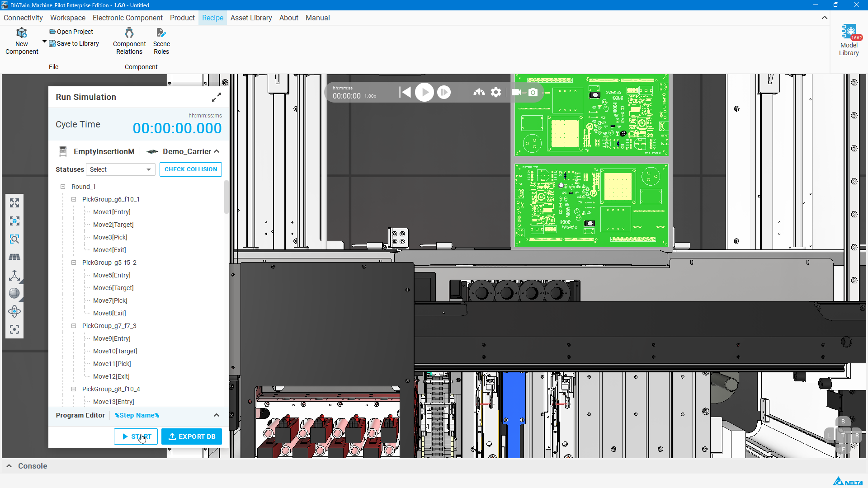Play the simulation from the viewport player
This screenshot has width=868, height=488.
click(x=425, y=92)
